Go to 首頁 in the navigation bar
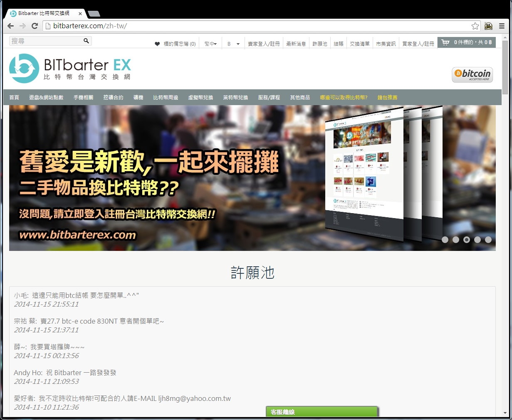The height and width of the screenshot is (420, 512). click(14, 97)
